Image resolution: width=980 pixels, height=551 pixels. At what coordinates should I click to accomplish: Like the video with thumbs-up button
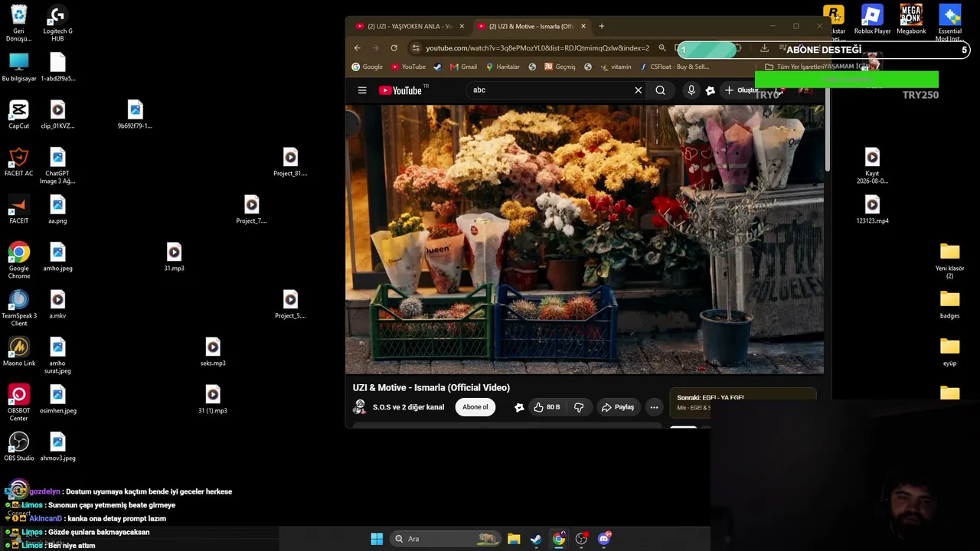[x=547, y=407]
